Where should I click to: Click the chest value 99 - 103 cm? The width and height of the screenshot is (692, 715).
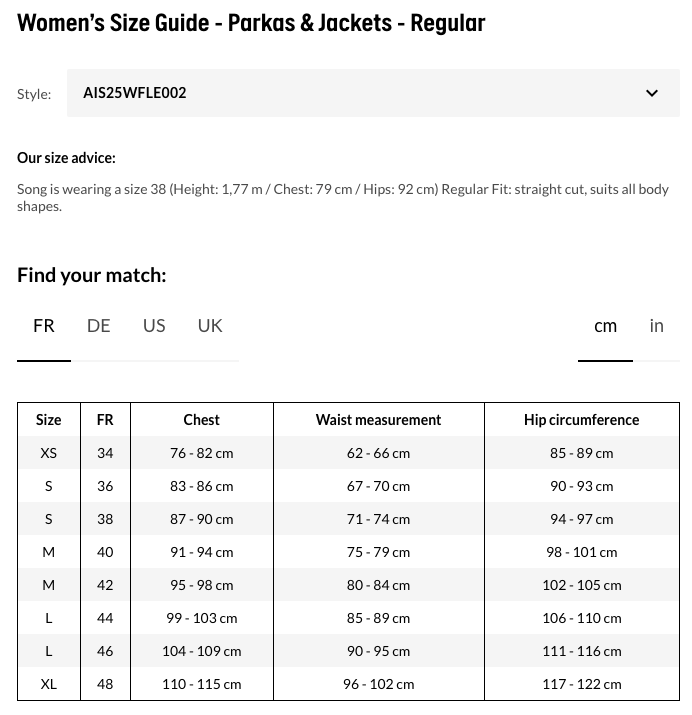pyautogui.click(x=201, y=618)
